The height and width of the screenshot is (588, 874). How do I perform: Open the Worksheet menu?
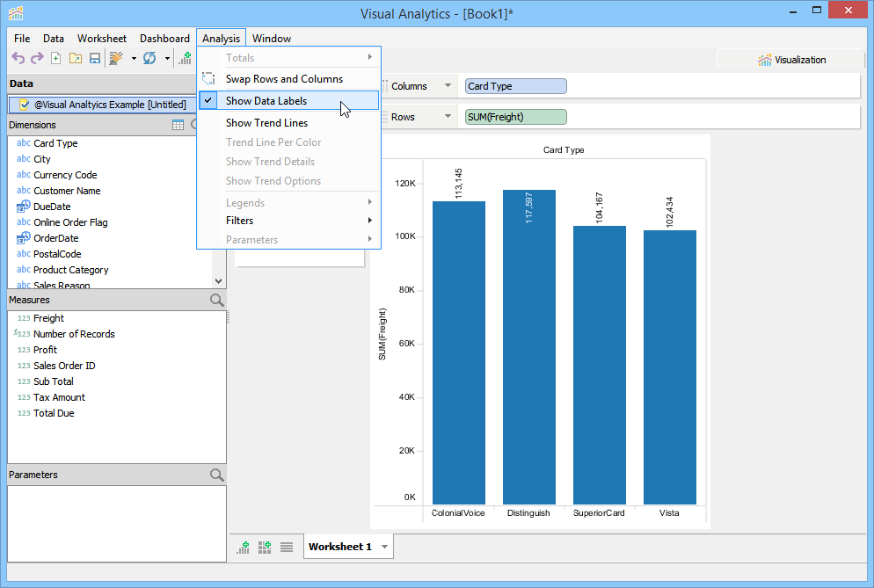coord(102,39)
